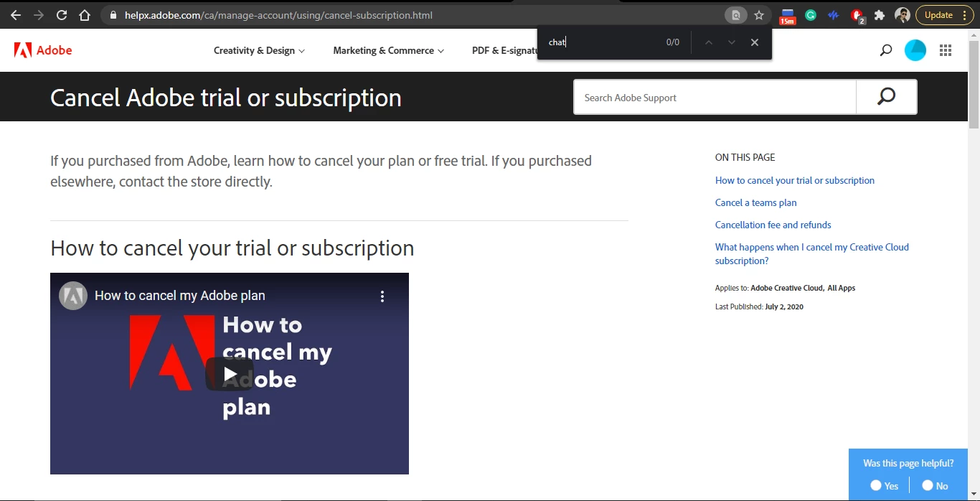Image resolution: width=980 pixels, height=501 pixels.
Task: Expand the Marketing & Commerce menu
Action: (x=388, y=50)
